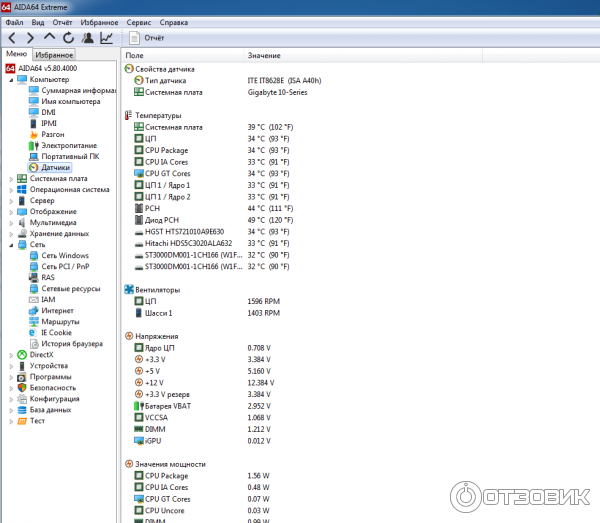600x523 pixels.
Task: Click the Отчёт report toolbar button
Action: click(x=147, y=38)
